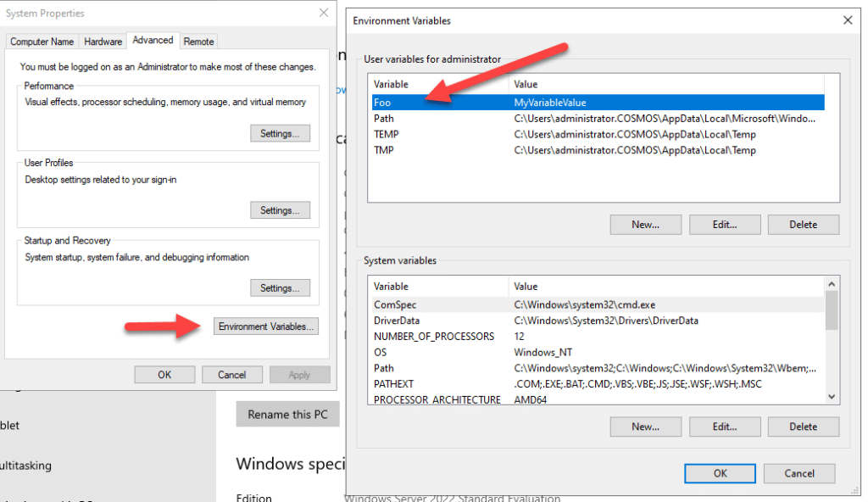This screenshot has width=868, height=502.
Task: Create a New system variable
Action: click(x=645, y=426)
